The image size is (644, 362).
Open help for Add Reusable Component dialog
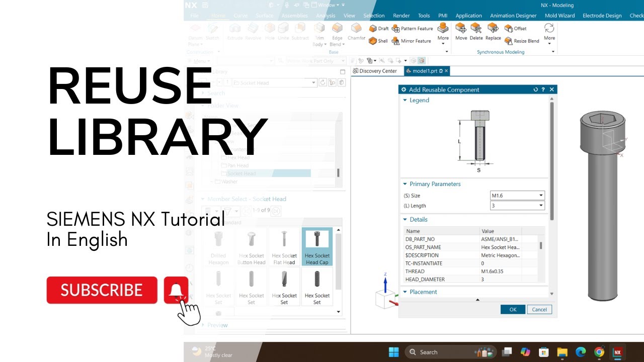pos(543,89)
